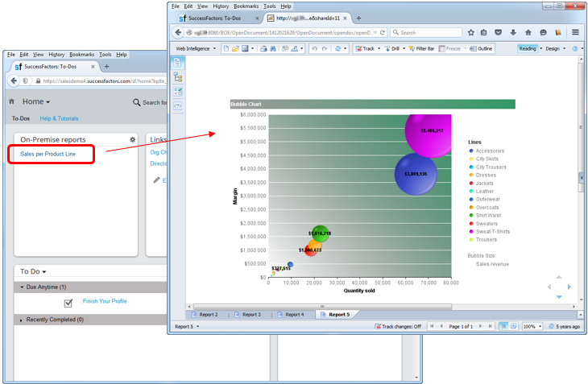Click the Search field in front browser
Screen dimensions: 588x384
point(426,32)
